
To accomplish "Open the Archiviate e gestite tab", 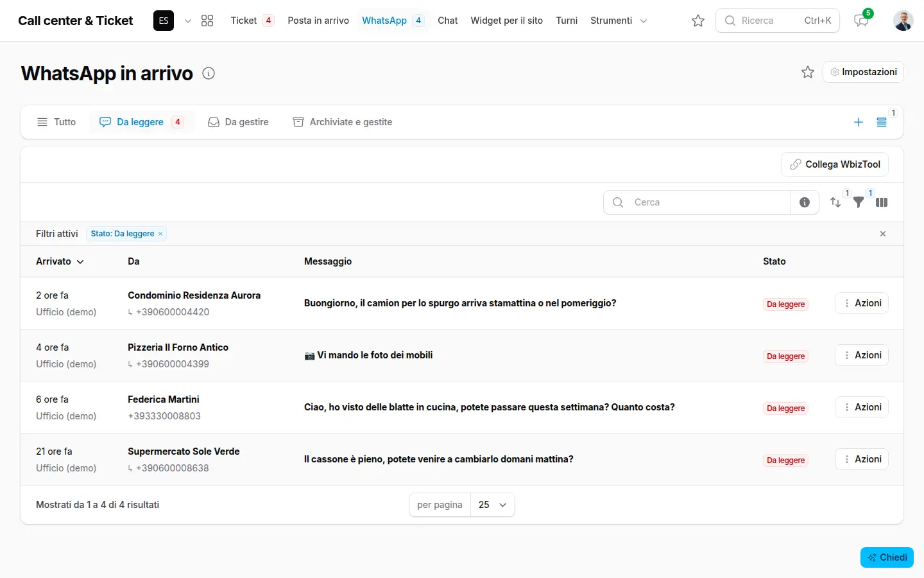I will click(343, 122).
